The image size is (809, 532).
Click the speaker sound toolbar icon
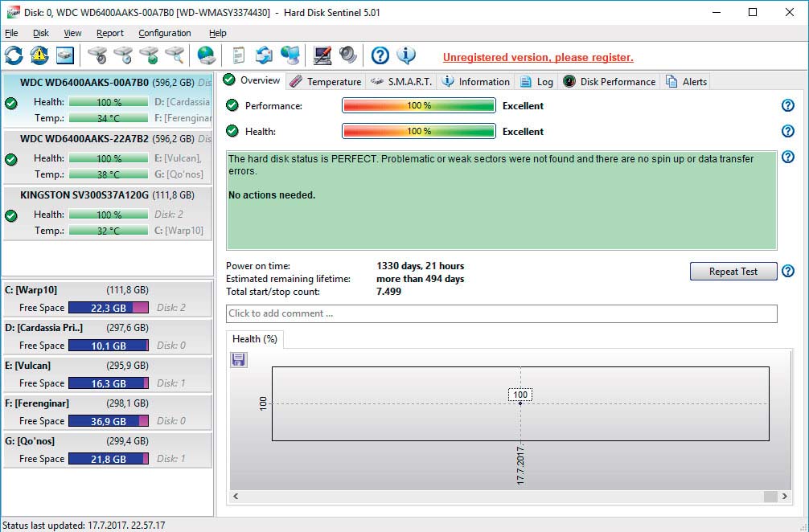tap(347, 55)
